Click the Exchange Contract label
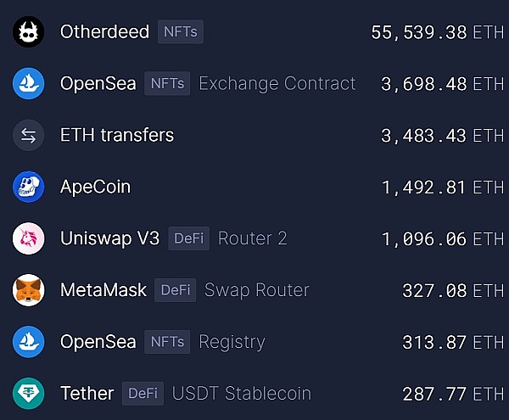 coord(277,84)
